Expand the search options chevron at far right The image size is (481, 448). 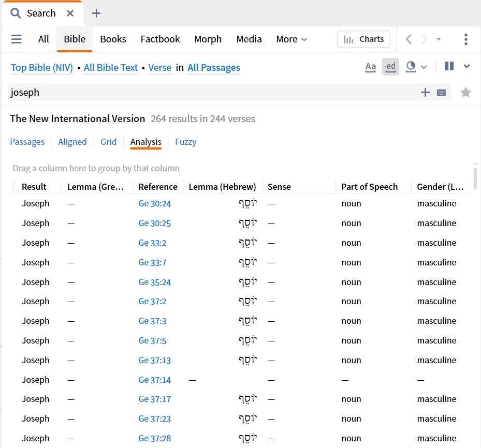[467, 67]
